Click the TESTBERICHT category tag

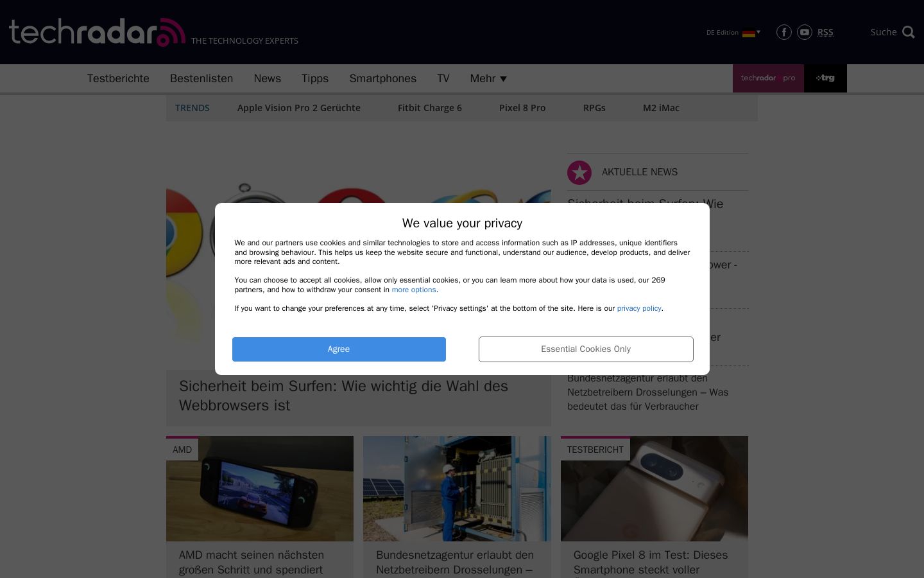point(595,450)
